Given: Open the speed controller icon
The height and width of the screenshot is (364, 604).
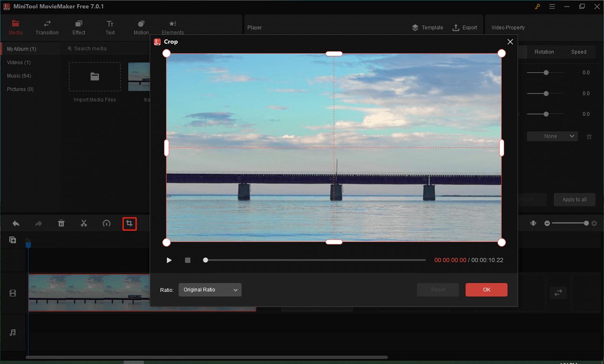Looking at the screenshot, I should point(107,223).
